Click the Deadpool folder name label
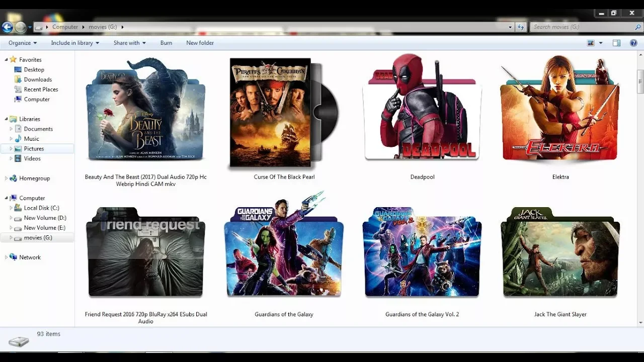The image size is (644, 362). (422, 177)
